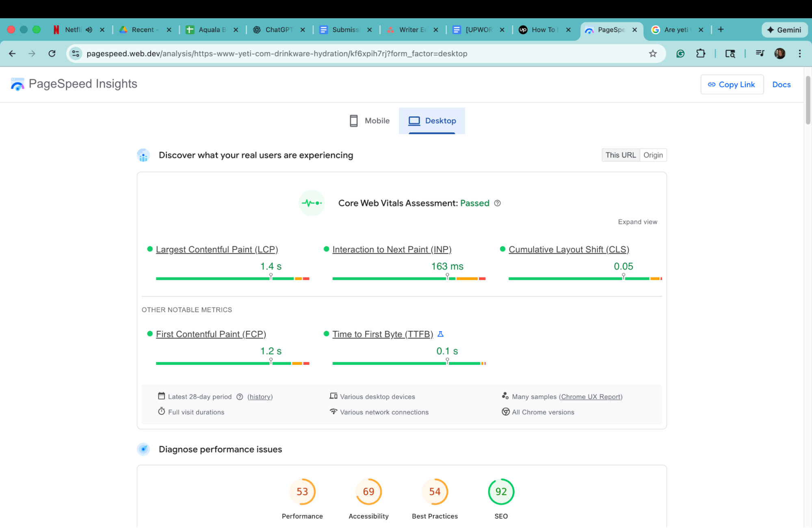Switch to the Mobile tab
Image resolution: width=812 pixels, height=528 pixels.
pyautogui.click(x=369, y=121)
